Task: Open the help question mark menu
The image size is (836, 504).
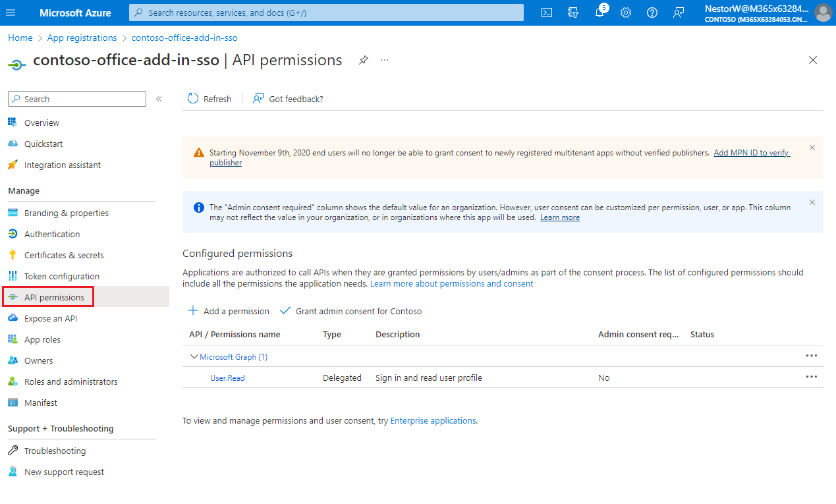Action: pos(652,12)
